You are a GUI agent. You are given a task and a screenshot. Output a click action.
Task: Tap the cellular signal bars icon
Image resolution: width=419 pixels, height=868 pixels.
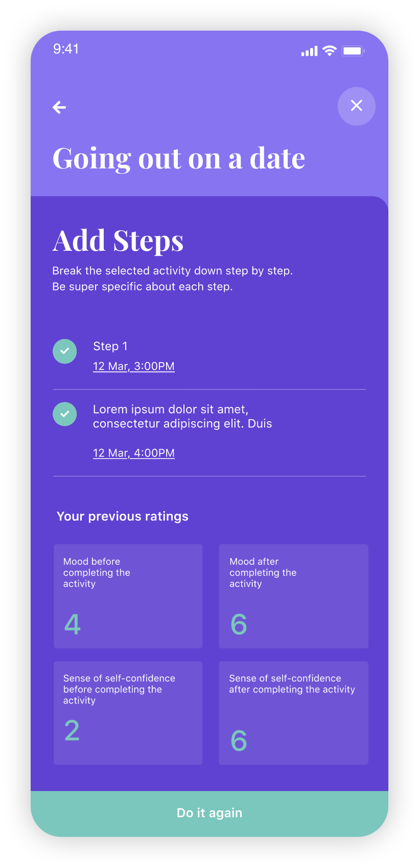click(309, 51)
